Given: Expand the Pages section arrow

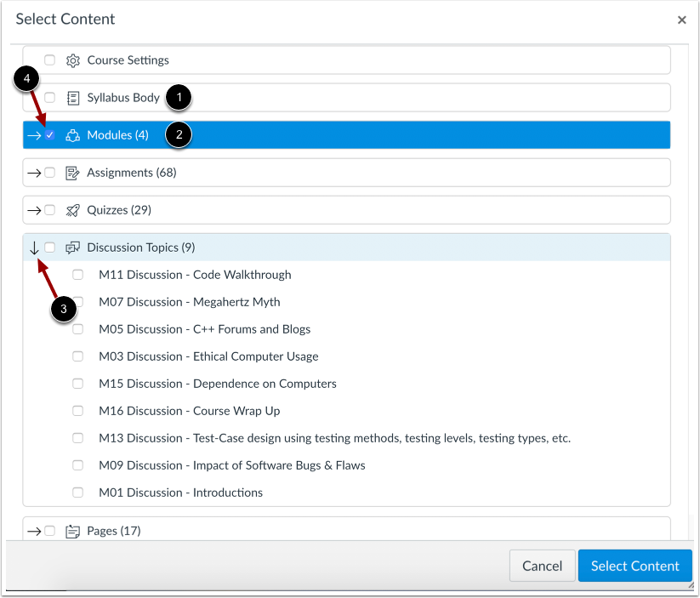Looking at the screenshot, I should 35,530.
